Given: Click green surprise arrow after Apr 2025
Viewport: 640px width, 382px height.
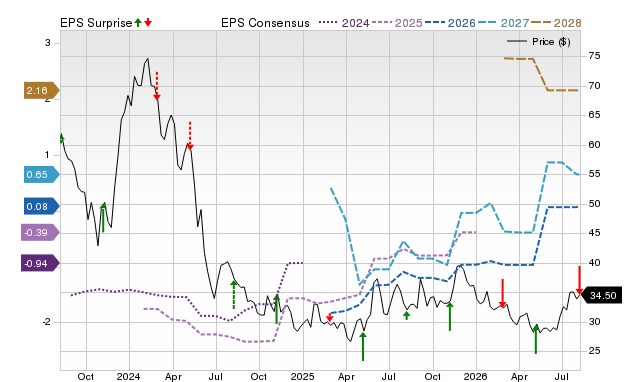Looking at the screenshot, I should 363,346.
